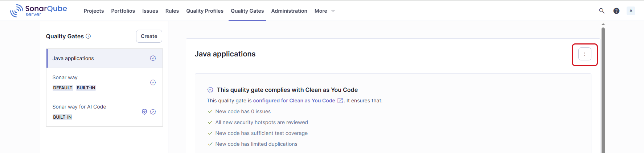Open the Issues page
Viewport: 644px width, 153px height.
150,11
